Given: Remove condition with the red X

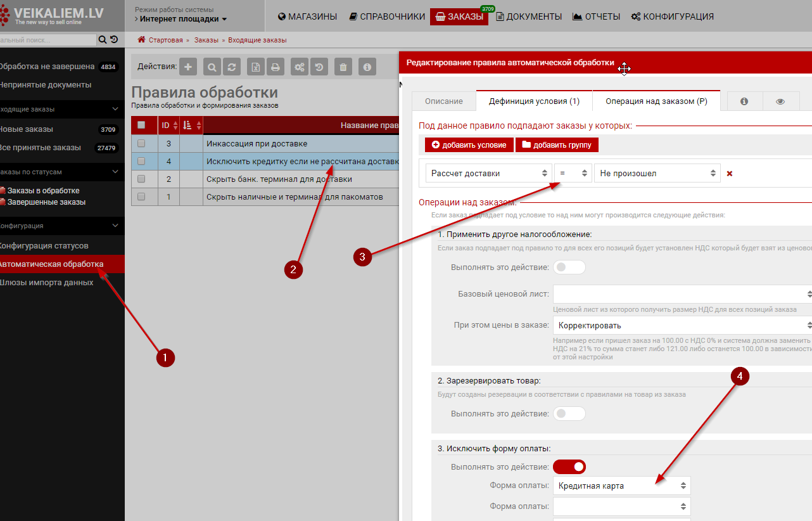Looking at the screenshot, I should click(730, 174).
